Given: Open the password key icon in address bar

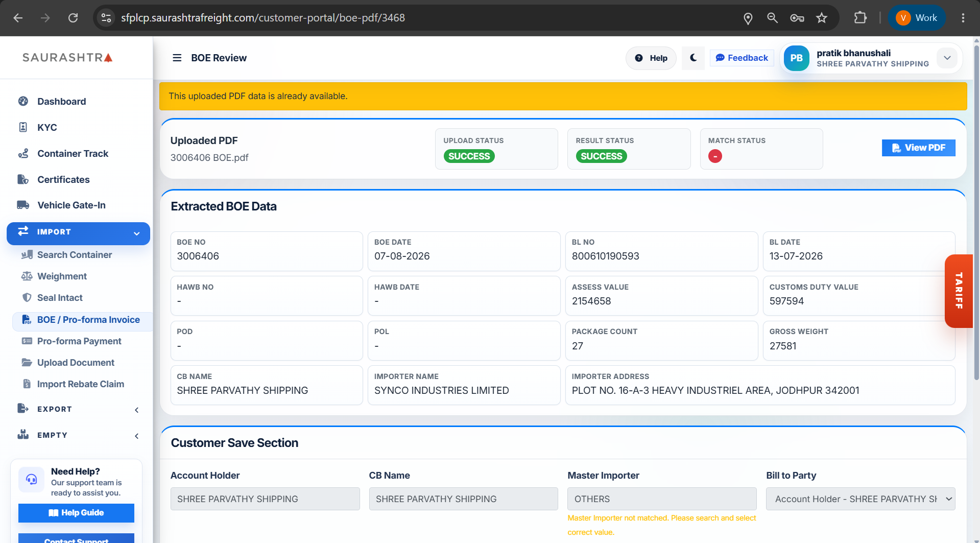Looking at the screenshot, I should click(x=797, y=18).
